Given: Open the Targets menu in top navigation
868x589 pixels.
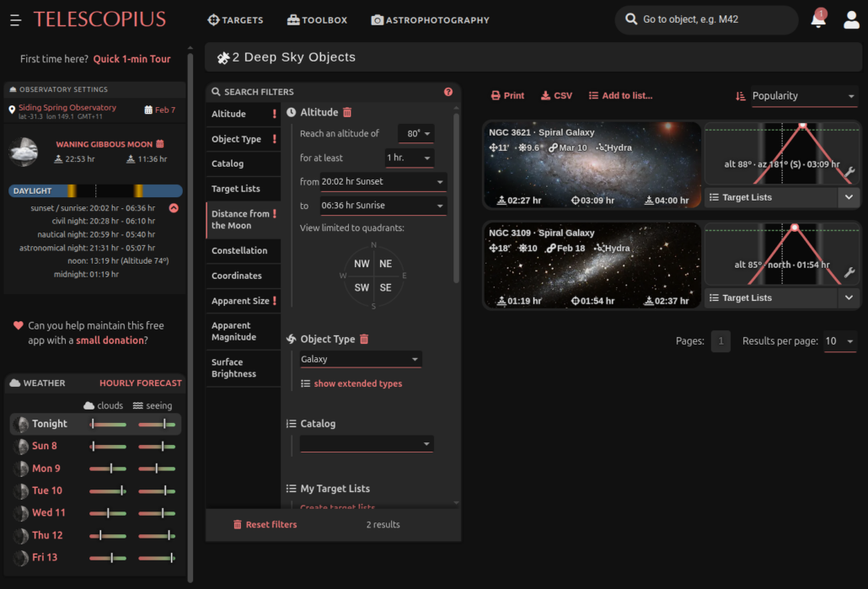Looking at the screenshot, I should click(235, 20).
